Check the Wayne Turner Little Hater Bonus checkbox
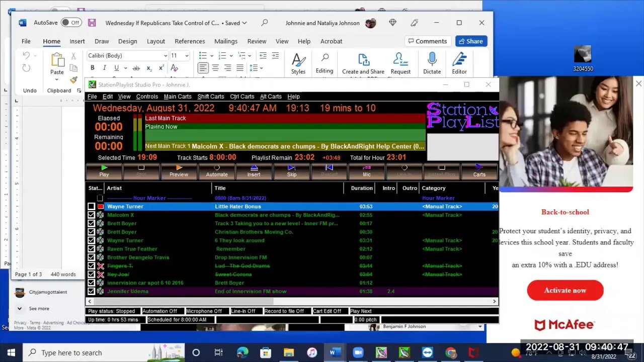Screen dimensions: 644x362 coord(91,207)
